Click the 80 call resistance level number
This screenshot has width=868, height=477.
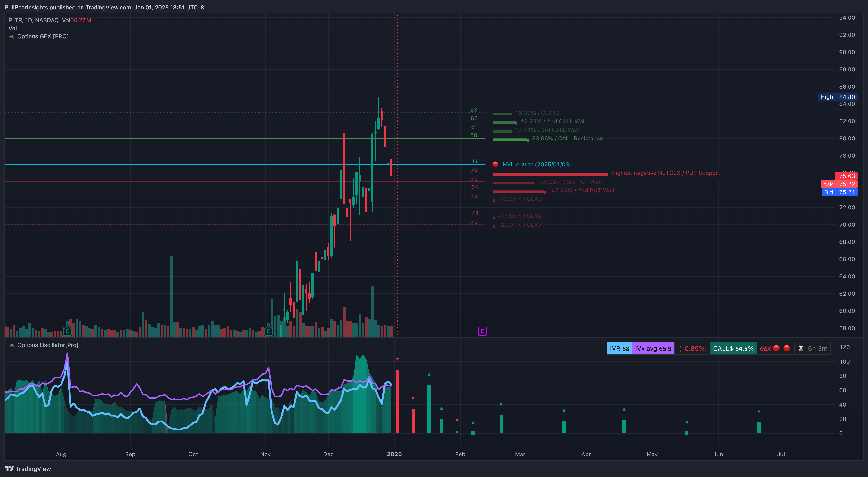point(474,135)
